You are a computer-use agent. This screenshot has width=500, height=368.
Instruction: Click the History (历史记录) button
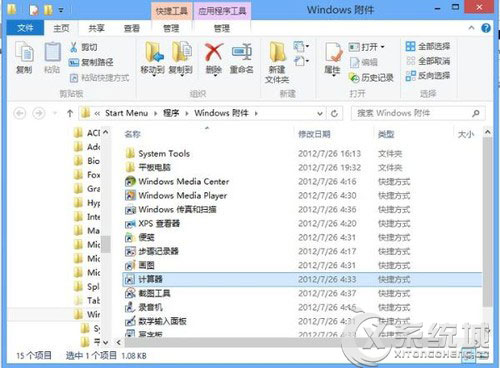(x=371, y=78)
